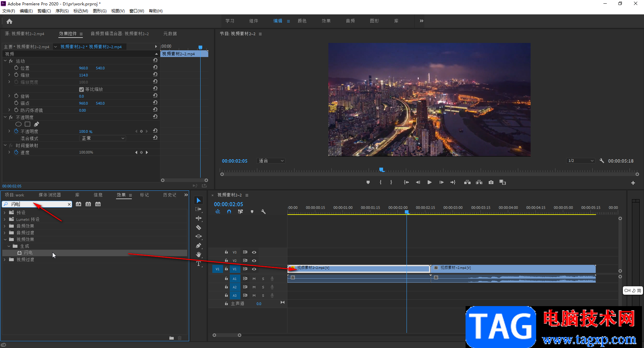Toggle V2 track output eye
Image resolution: width=644 pixels, height=348 pixels.
coord(254,260)
